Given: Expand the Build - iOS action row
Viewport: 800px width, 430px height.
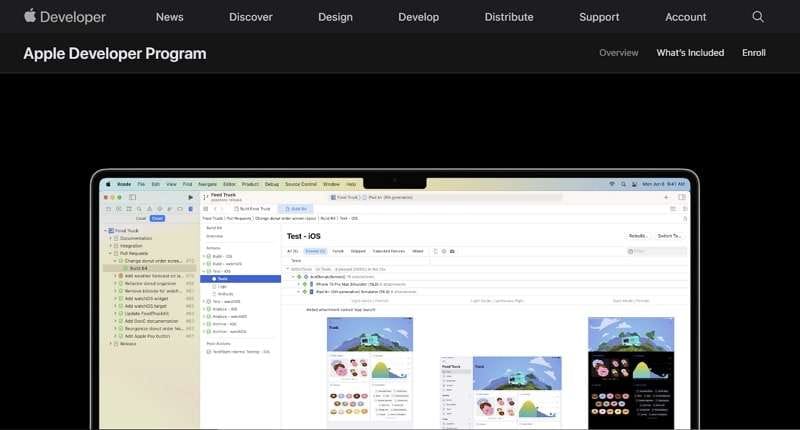Looking at the screenshot, I should point(204,256).
